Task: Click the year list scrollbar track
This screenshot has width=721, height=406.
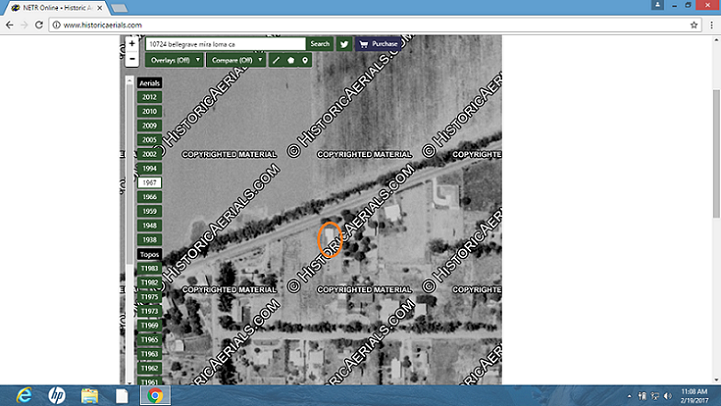Action: pos(130,230)
